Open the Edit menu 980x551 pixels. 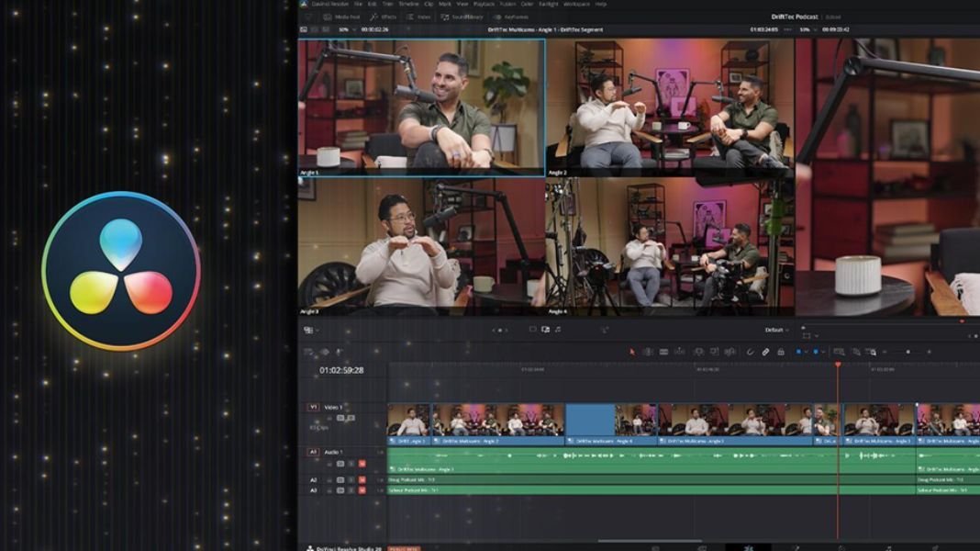coord(373,4)
